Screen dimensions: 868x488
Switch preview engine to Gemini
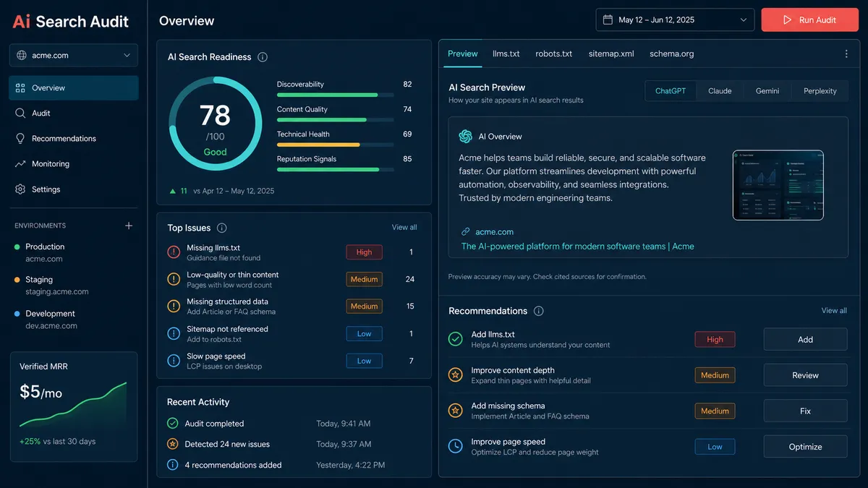coord(767,91)
